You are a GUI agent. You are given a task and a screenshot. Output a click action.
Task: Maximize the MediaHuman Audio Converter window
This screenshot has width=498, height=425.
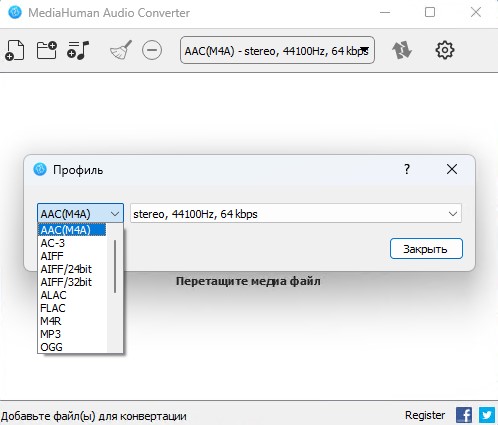click(430, 13)
